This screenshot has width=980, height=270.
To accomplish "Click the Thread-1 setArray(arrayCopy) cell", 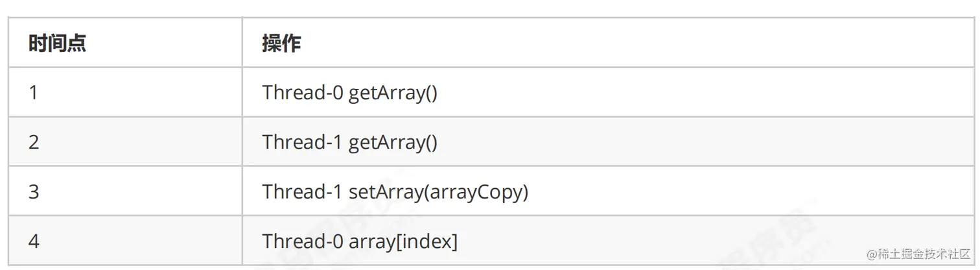I will [x=609, y=191].
